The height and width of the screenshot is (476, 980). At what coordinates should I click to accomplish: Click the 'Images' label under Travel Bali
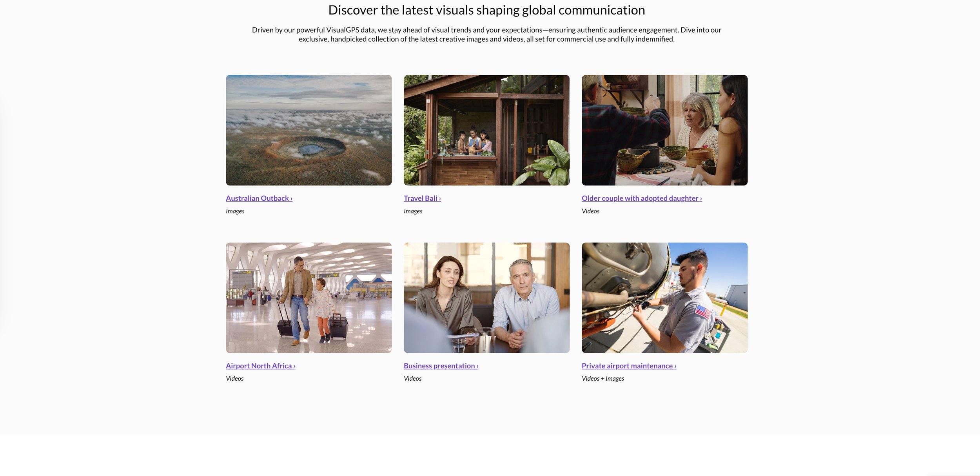coord(413,211)
